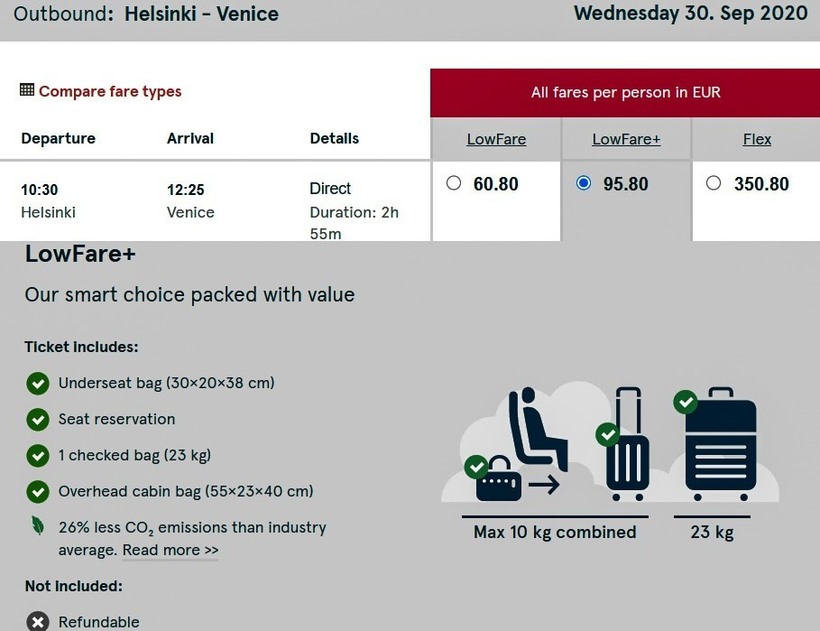Image resolution: width=820 pixels, height=631 pixels.
Task: Click the checkmark next to 1 checked bag
Action: (x=38, y=456)
